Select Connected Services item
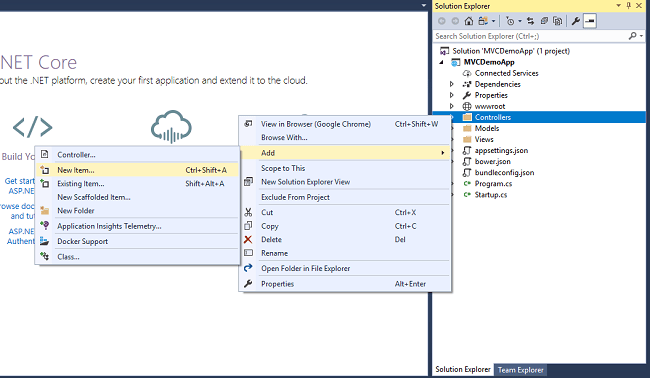Image resolution: width=650 pixels, height=378 pixels. point(506,73)
